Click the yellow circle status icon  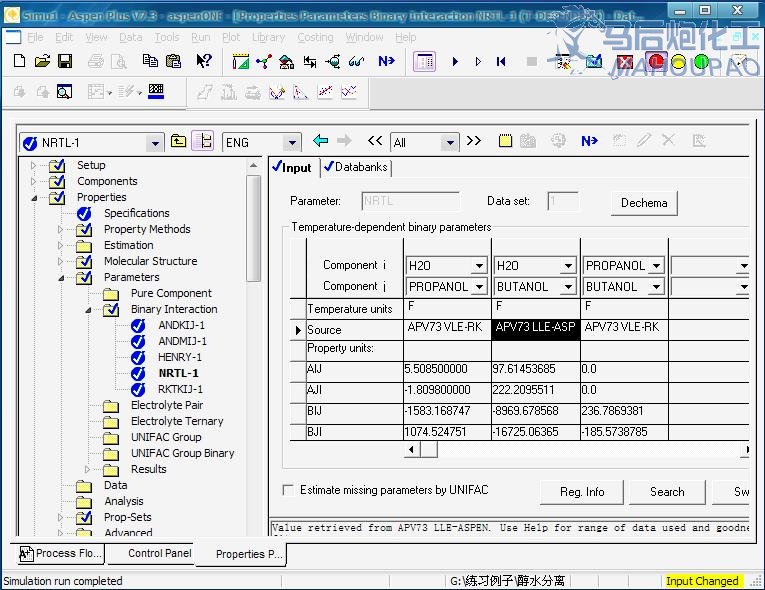click(x=678, y=62)
